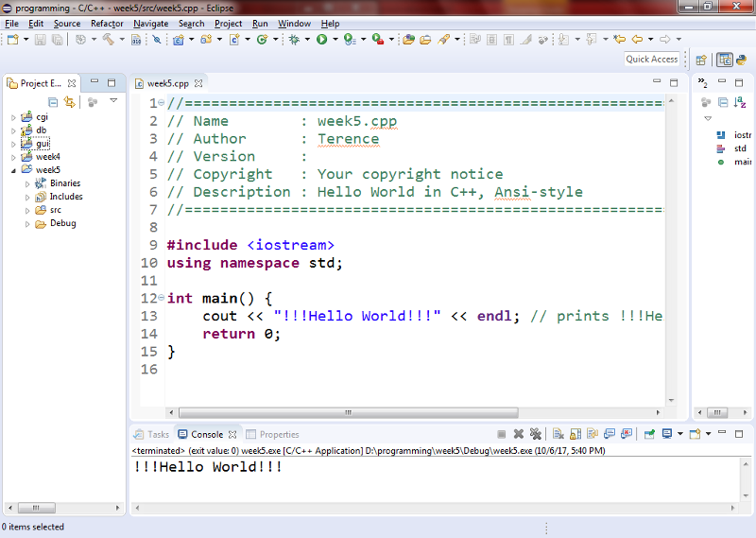
Task: Collapse the main() function fold marker
Action: 161,298
